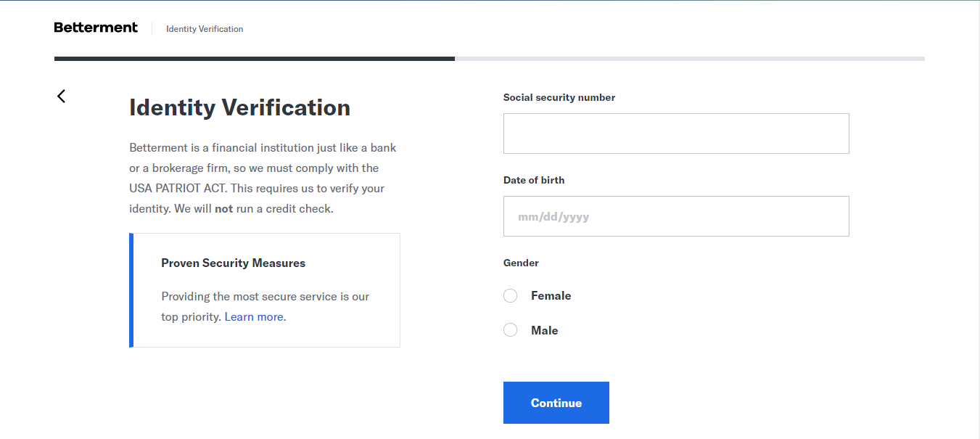Focus the Date of birth input
980x439 pixels.
click(675, 216)
